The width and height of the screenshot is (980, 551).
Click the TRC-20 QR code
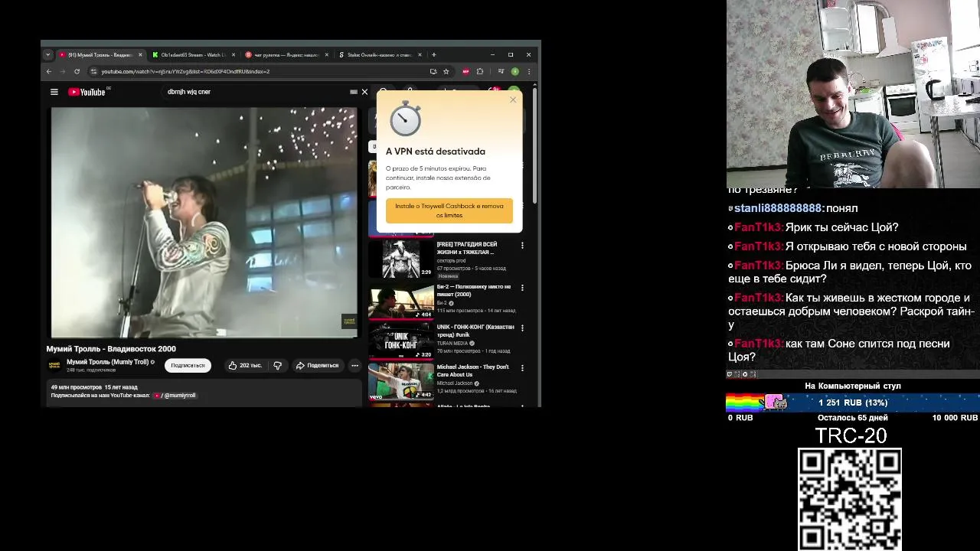coord(850,499)
